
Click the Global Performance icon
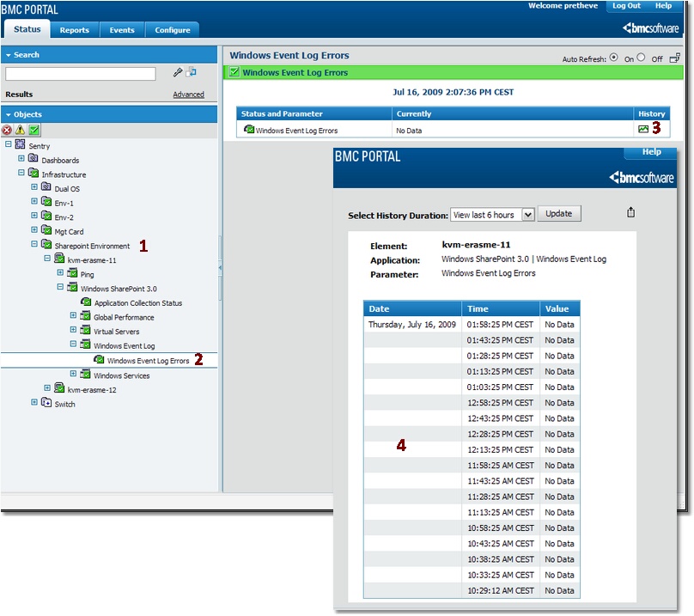pyautogui.click(x=85, y=316)
